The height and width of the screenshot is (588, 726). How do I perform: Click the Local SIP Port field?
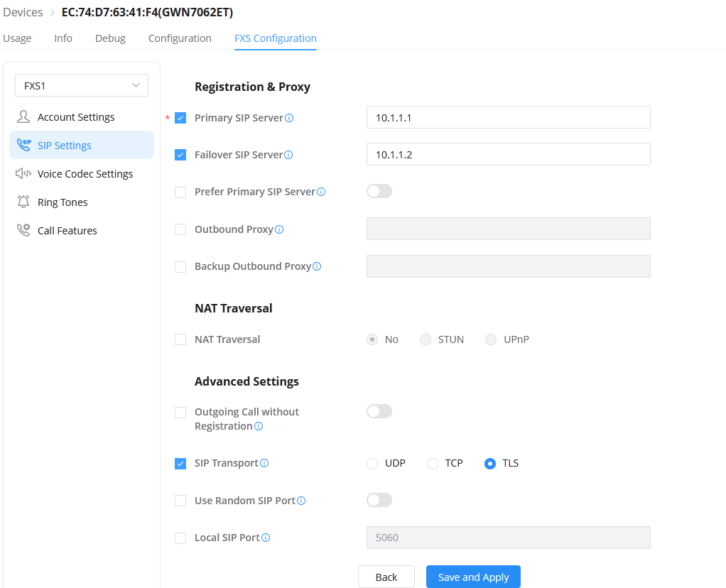point(509,538)
